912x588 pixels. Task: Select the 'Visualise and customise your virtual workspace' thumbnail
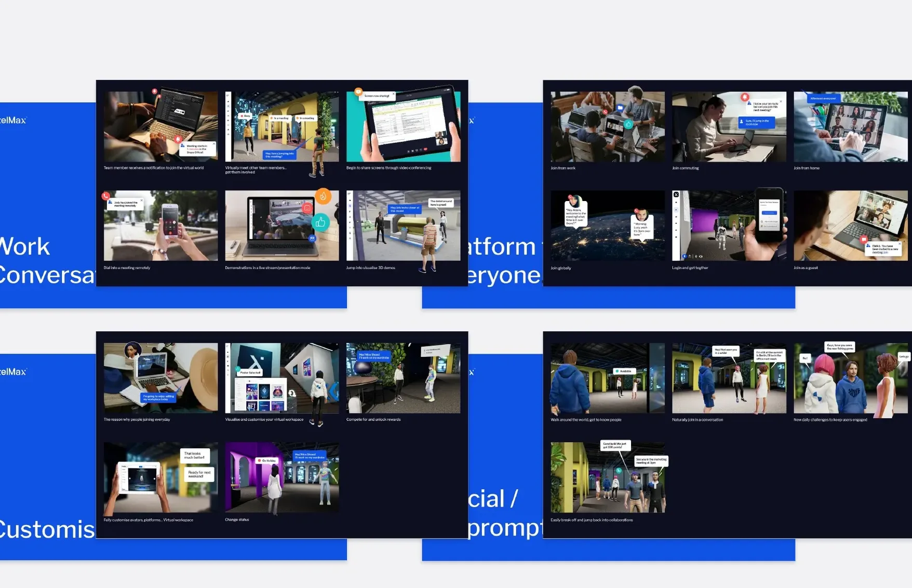click(x=281, y=378)
